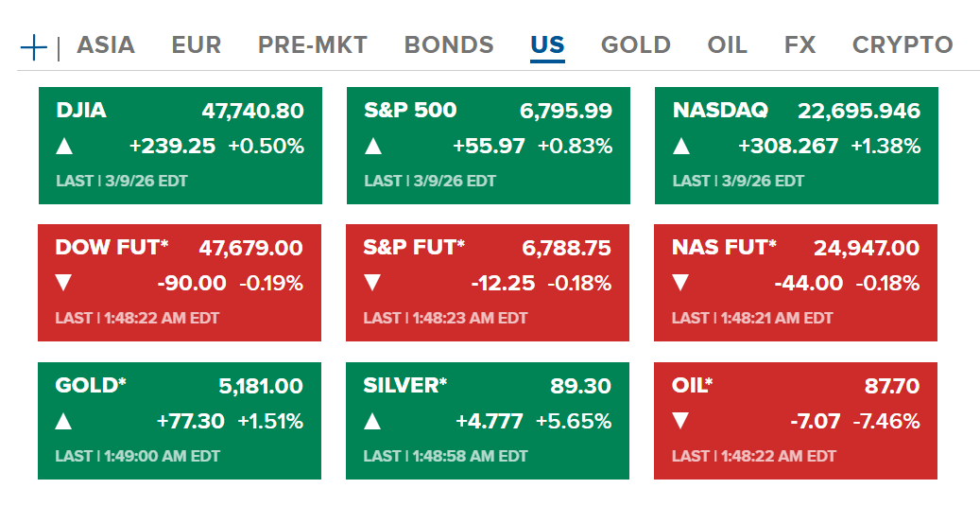Switch to the ASIA tab
The image size is (980, 506).
point(106,44)
